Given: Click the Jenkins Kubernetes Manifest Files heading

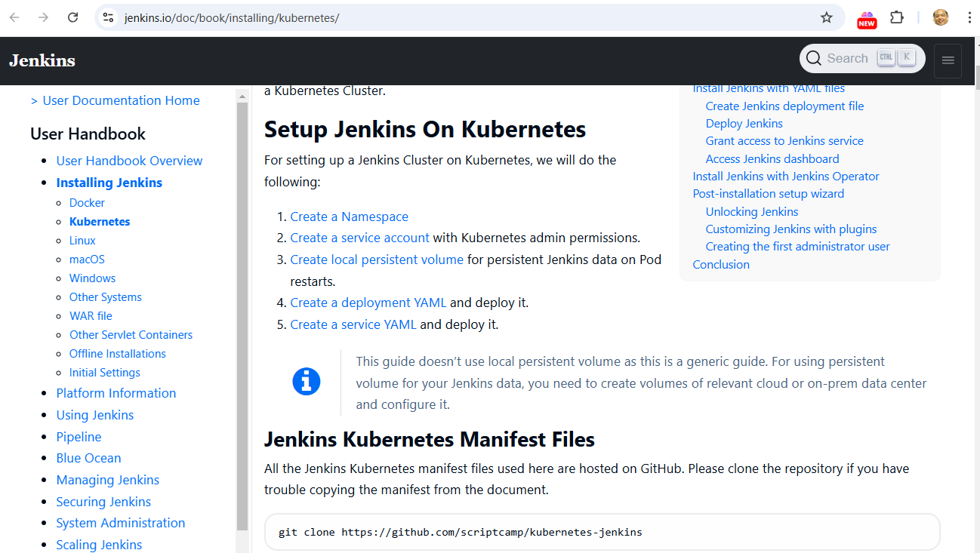Looking at the screenshot, I should tap(430, 439).
